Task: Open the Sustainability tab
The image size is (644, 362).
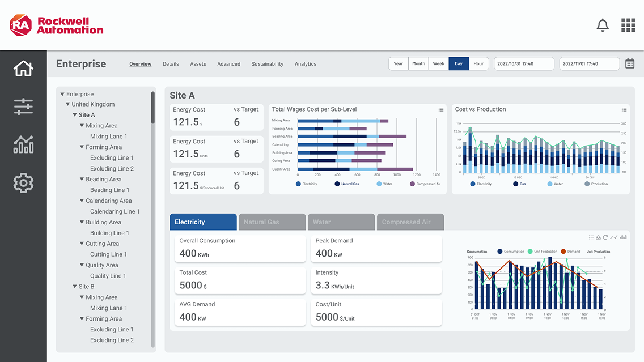Action: click(x=268, y=64)
